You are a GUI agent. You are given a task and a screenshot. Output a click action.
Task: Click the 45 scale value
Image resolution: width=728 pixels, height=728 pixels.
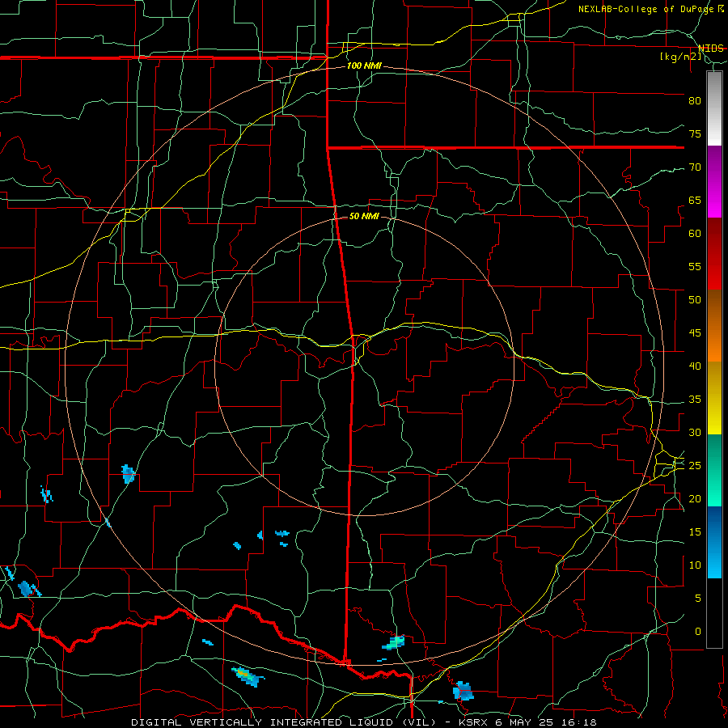tap(695, 333)
